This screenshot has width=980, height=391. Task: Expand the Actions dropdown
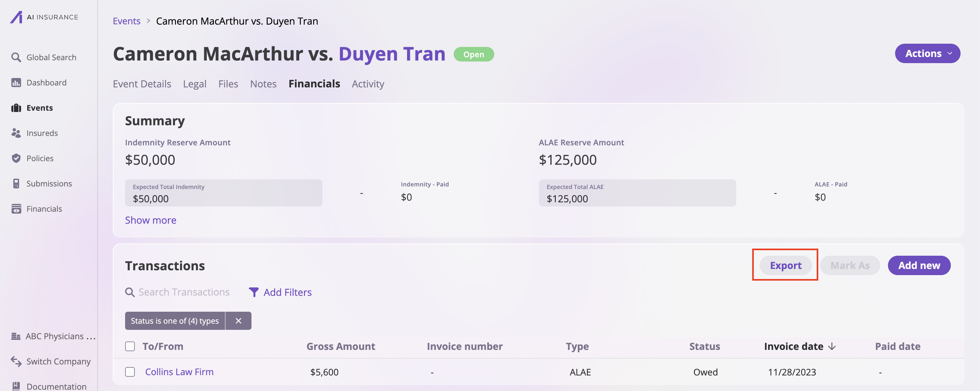(x=927, y=54)
